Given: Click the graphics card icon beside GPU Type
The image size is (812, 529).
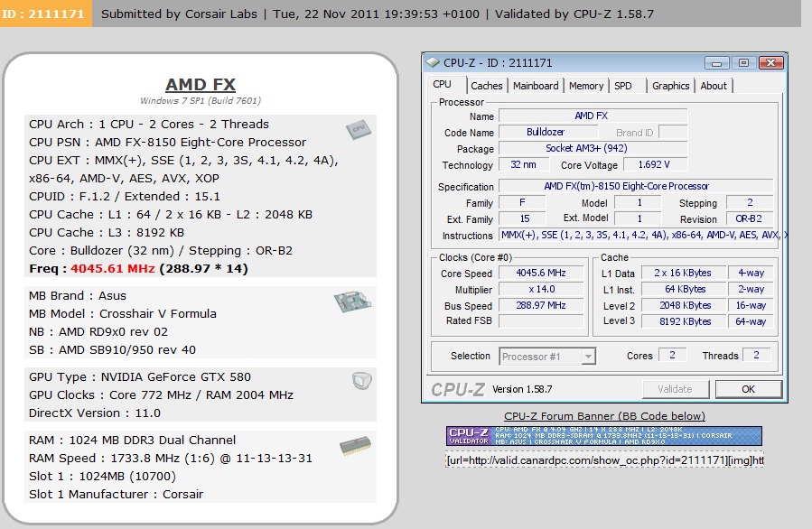Looking at the screenshot, I should point(361,381).
